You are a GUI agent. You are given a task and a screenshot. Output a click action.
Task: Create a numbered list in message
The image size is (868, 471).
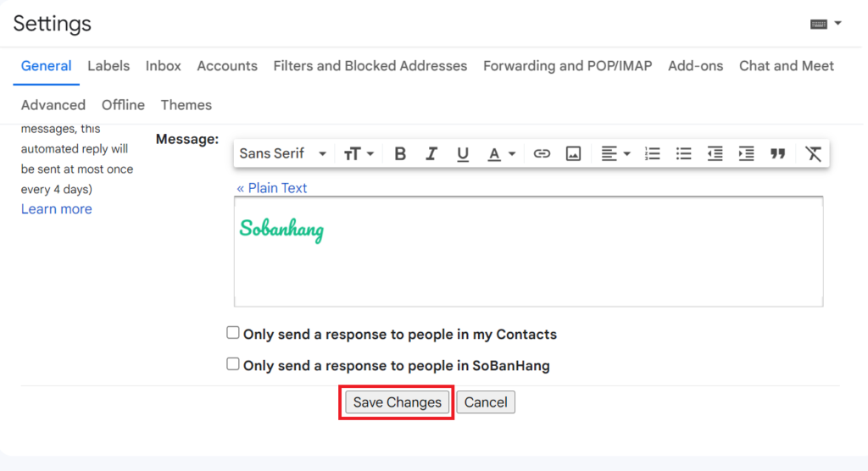652,154
